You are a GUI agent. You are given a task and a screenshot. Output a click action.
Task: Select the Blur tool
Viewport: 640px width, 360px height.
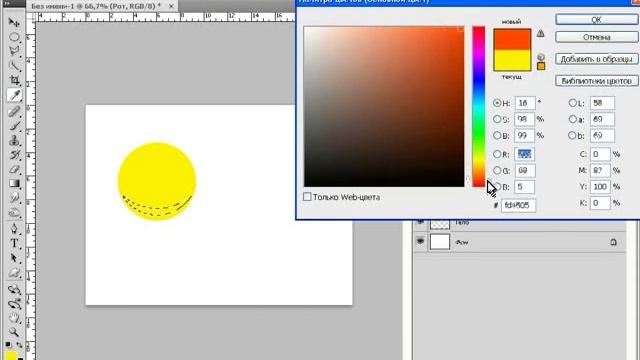pyautogui.click(x=14, y=198)
